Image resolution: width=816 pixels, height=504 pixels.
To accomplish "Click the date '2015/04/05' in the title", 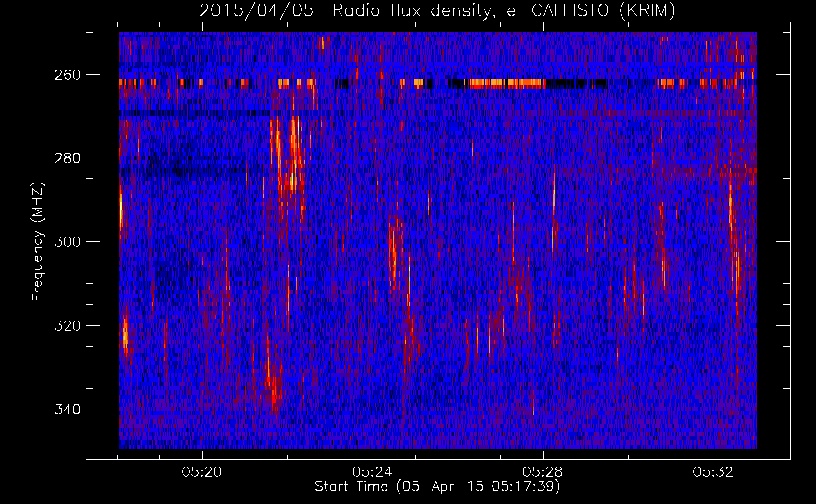I will coord(257,11).
